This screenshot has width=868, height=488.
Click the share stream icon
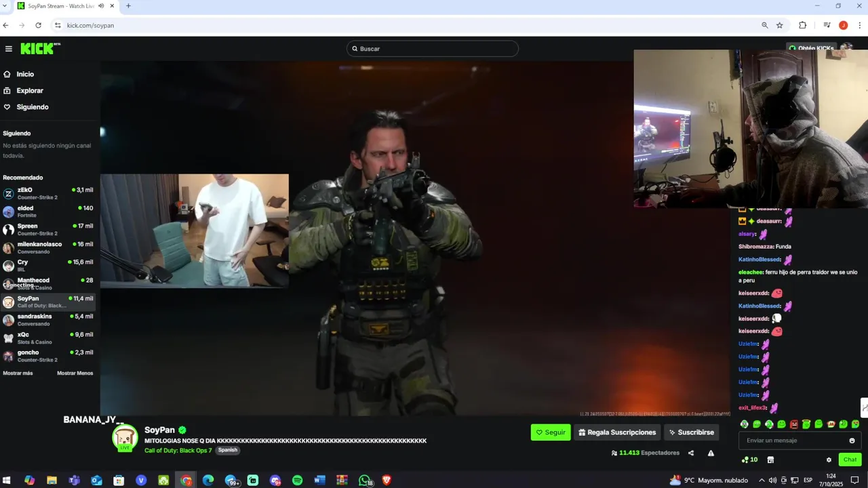tap(691, 453)
